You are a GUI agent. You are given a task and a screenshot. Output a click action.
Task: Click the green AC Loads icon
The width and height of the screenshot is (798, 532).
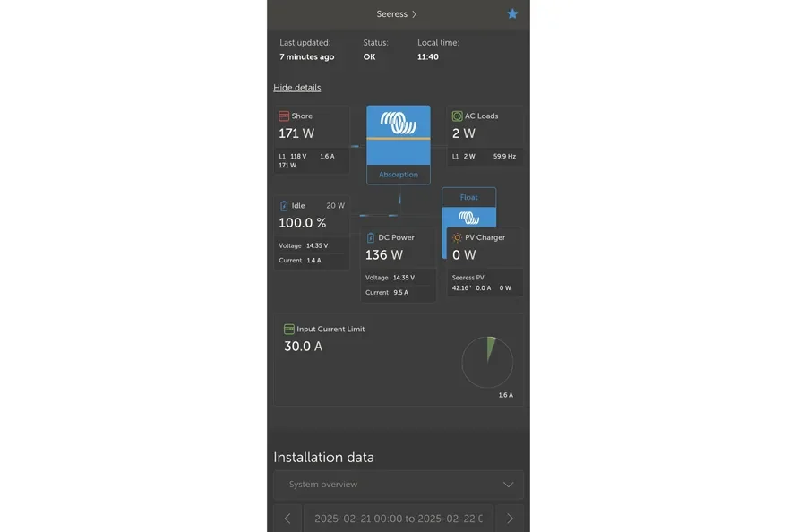(x=457, y=116)
